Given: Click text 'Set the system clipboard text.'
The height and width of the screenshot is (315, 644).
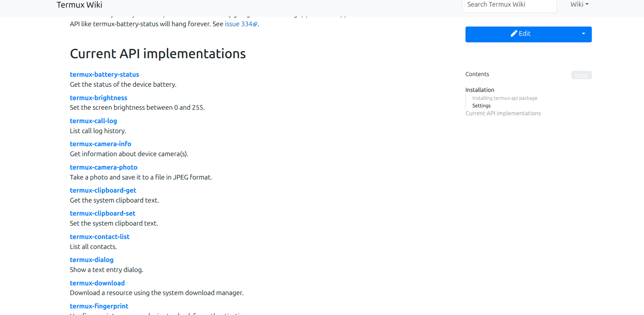Looking at the screenshot, I should pyautogui.click(x=114, y=223).
